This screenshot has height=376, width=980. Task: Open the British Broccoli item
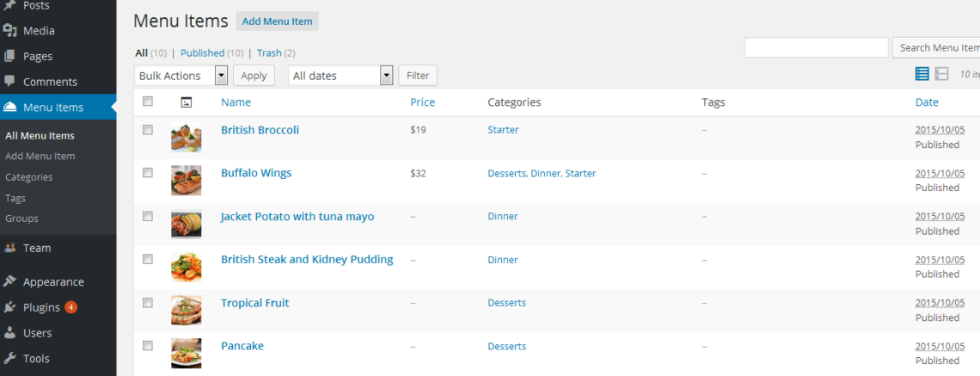pyautogui.click(x=260, y=130)
